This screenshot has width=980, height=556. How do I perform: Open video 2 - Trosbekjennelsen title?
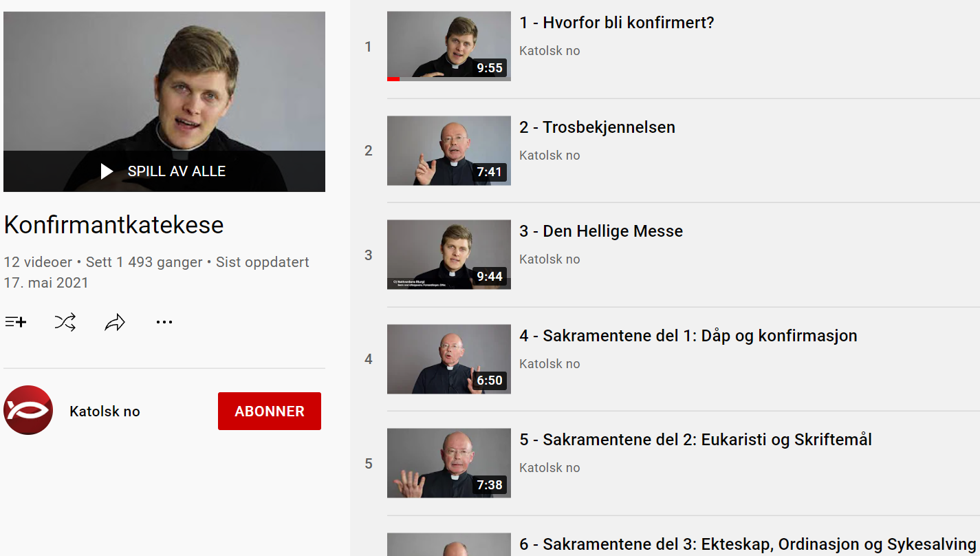(x=597, y=127)
